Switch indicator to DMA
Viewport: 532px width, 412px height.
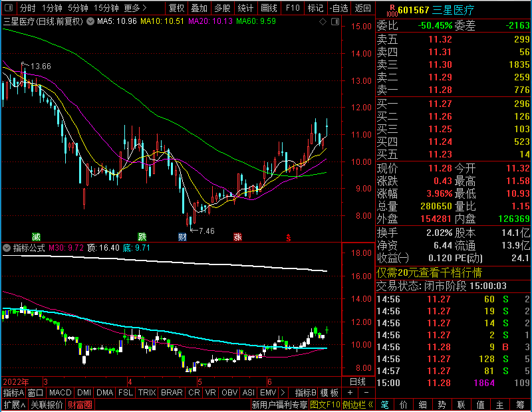click(105, 393)
